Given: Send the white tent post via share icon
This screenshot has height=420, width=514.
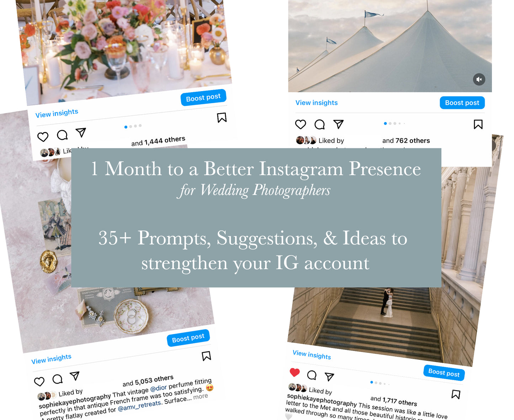Looking at the screenshot, I should tap(338, 124).
